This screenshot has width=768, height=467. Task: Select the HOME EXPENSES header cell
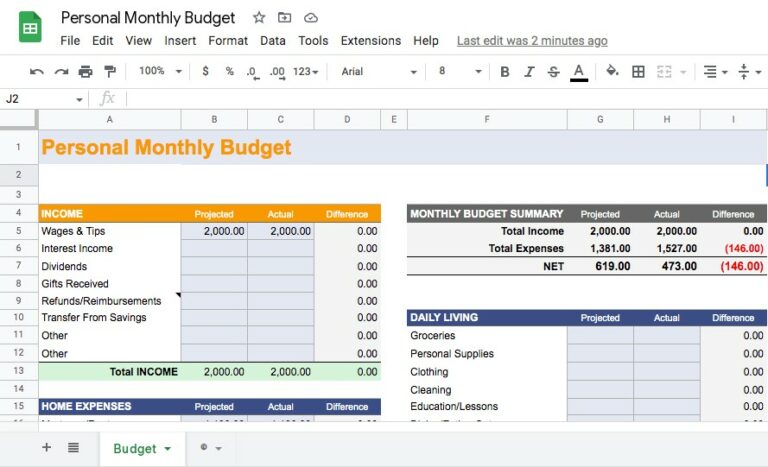[x=110, y=406]
